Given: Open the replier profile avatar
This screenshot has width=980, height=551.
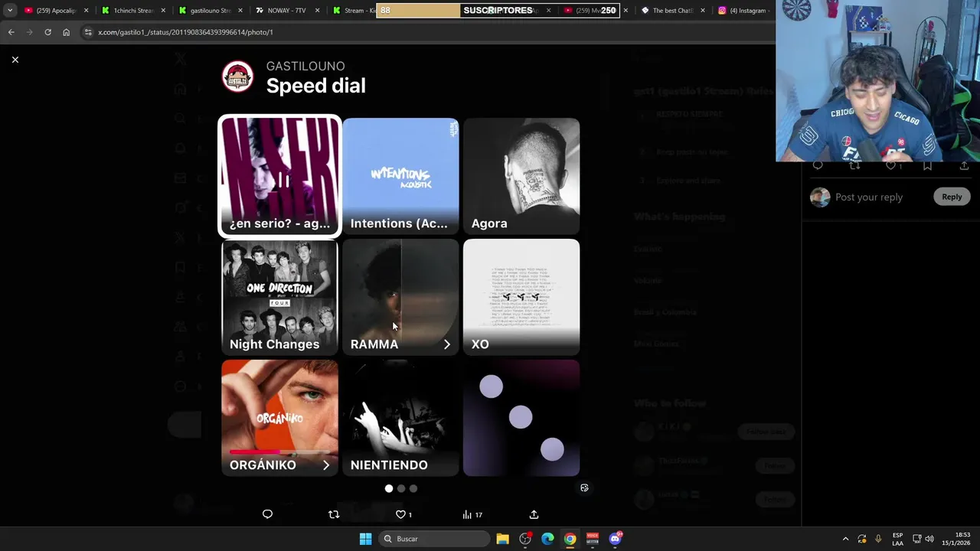Looking at the screenshot, I should [820, 197].
